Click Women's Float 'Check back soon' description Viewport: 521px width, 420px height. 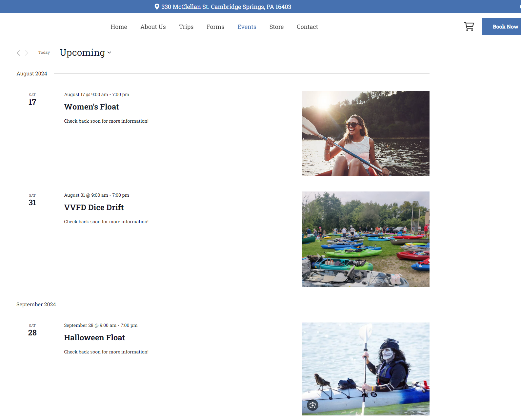(106, 121)
